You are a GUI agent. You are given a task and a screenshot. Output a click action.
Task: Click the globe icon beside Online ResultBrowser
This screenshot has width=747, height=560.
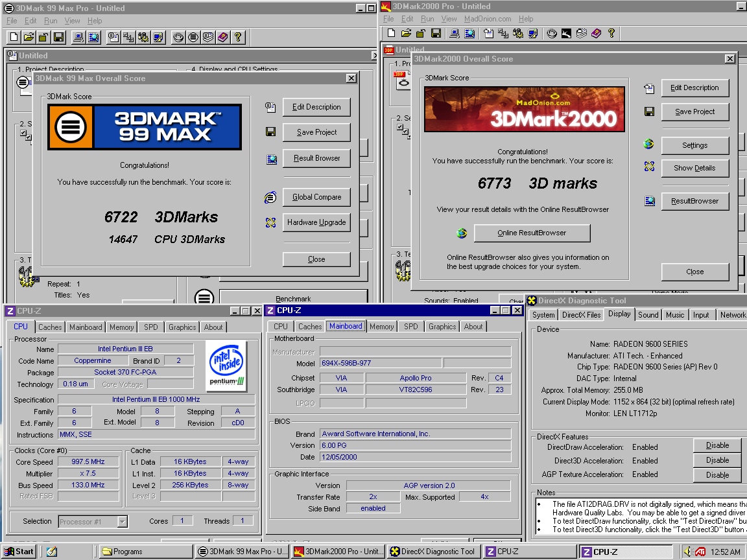(462, 233)
